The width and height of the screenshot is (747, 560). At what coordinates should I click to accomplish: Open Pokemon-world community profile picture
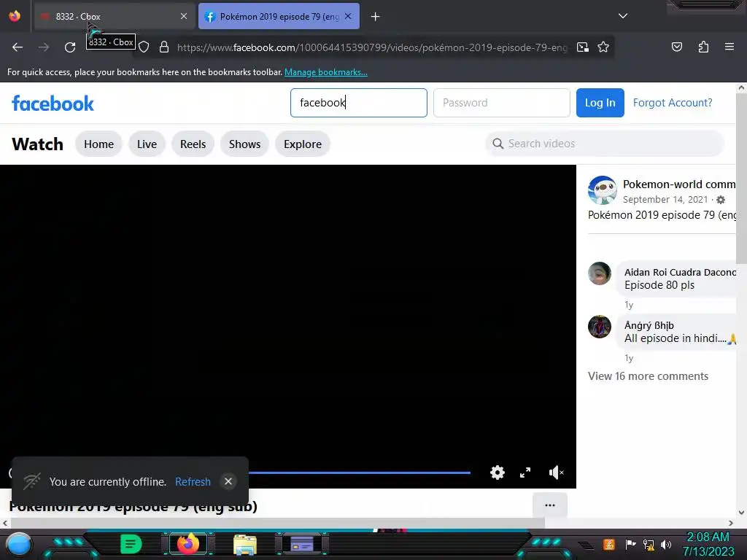click(602, 190)
